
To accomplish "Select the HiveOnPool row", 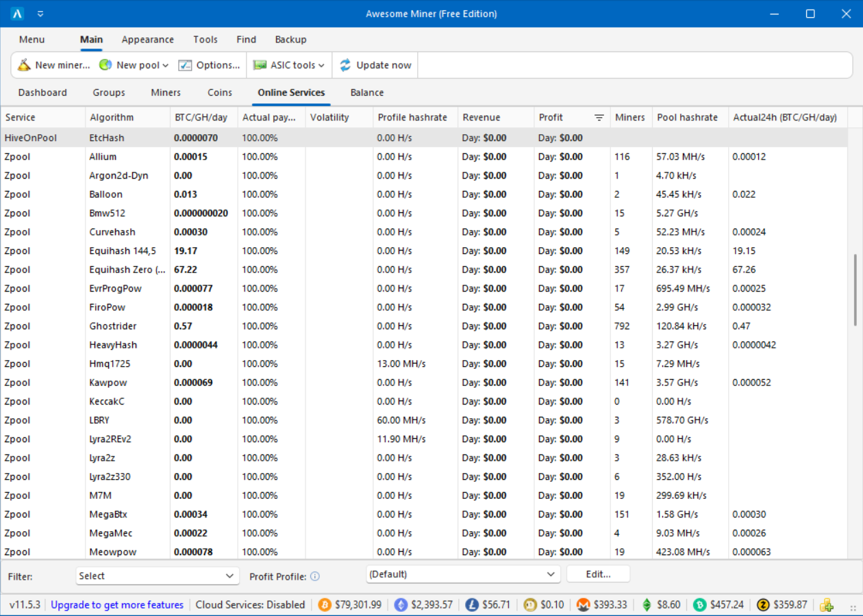I will [x=424, y=138].
